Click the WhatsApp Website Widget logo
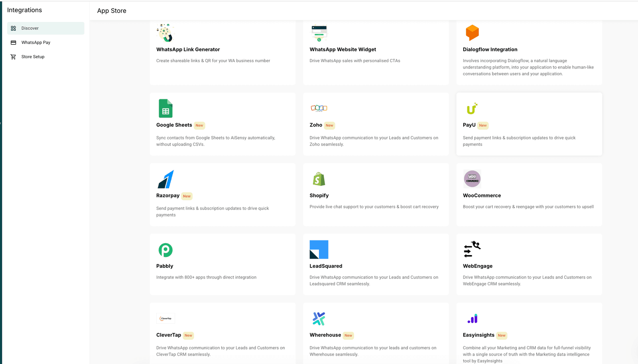Screen dimensions: 638x364 (x=319, y=33)
